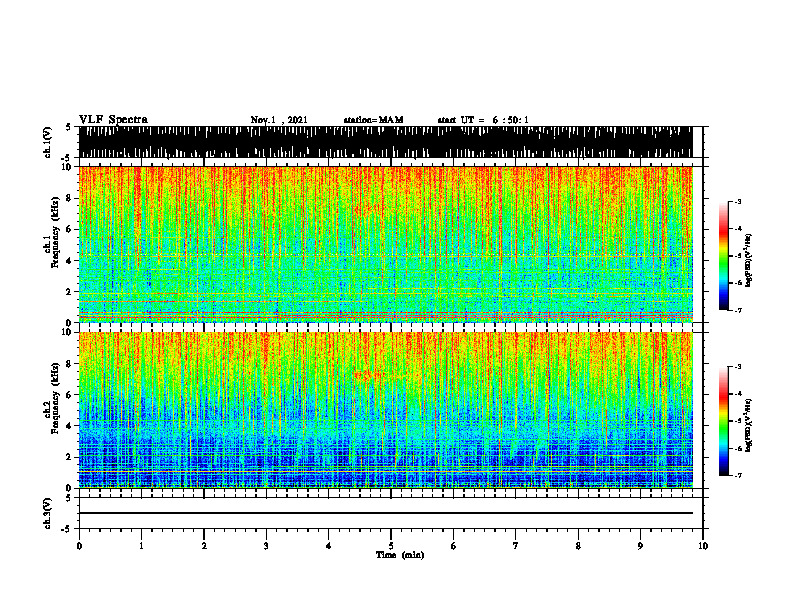Click the ch.2 spectrogram plot
The width and height of the screenshot is (792, 612).
(x=385, y=410)
